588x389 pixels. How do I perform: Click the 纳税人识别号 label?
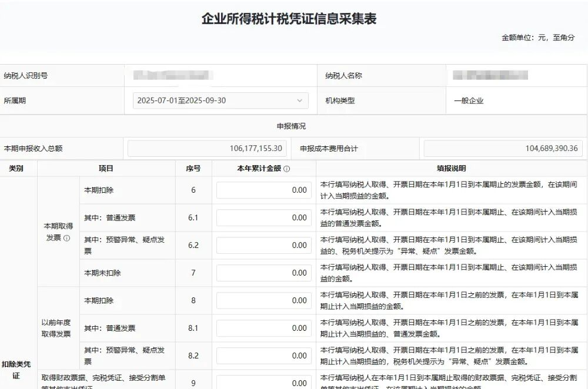(26, 76)
